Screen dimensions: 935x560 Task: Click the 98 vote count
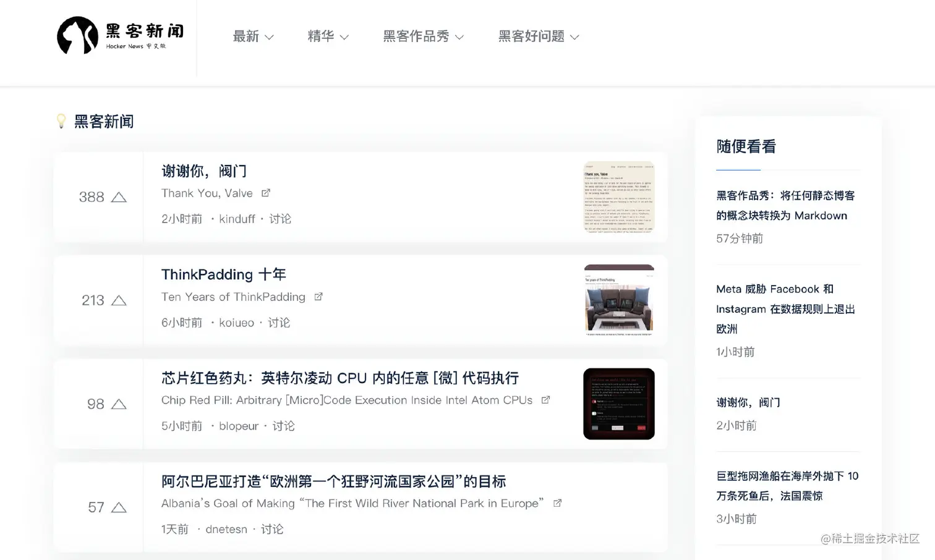tap(96, 404)
